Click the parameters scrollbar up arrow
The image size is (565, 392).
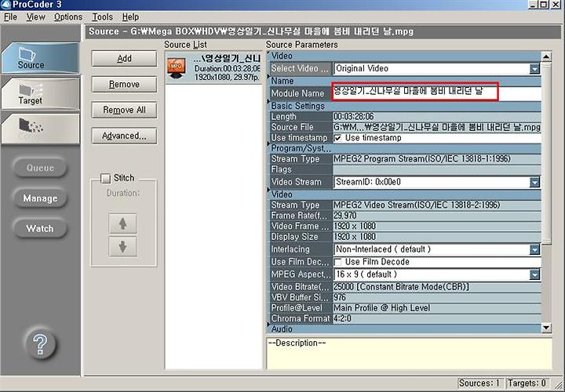546,56
